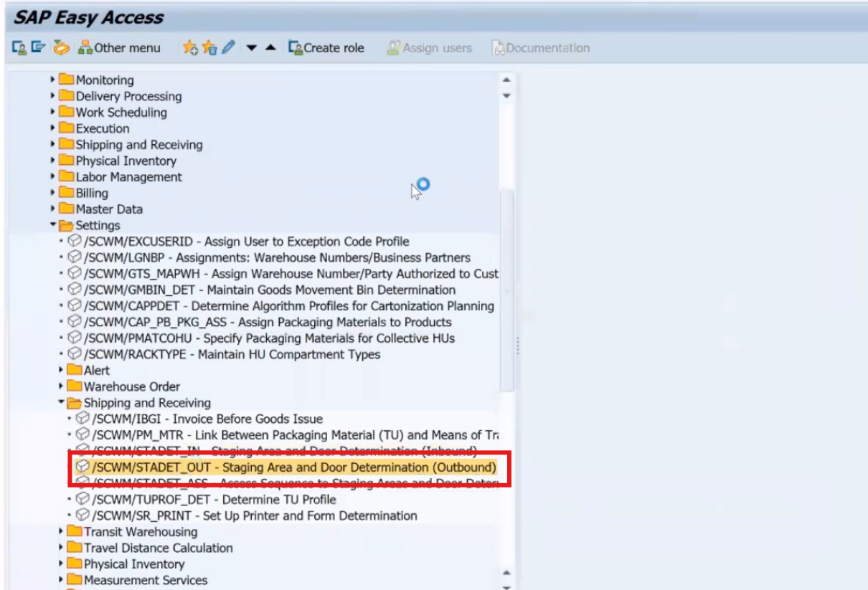Click cube icon of /SCWM/CAP_PB_PKG_ASS transaction
Screen dimensions: 868x590
pyautogui.click(x=74, y=322)
